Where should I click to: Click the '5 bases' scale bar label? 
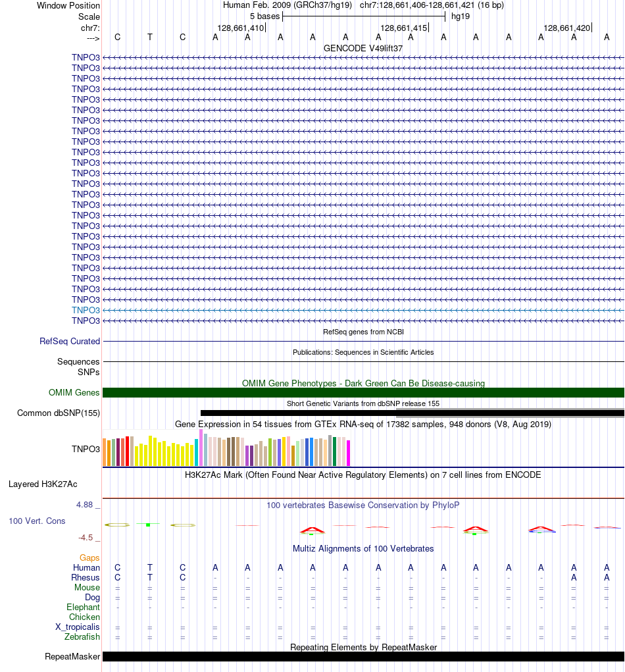(264, 16)
